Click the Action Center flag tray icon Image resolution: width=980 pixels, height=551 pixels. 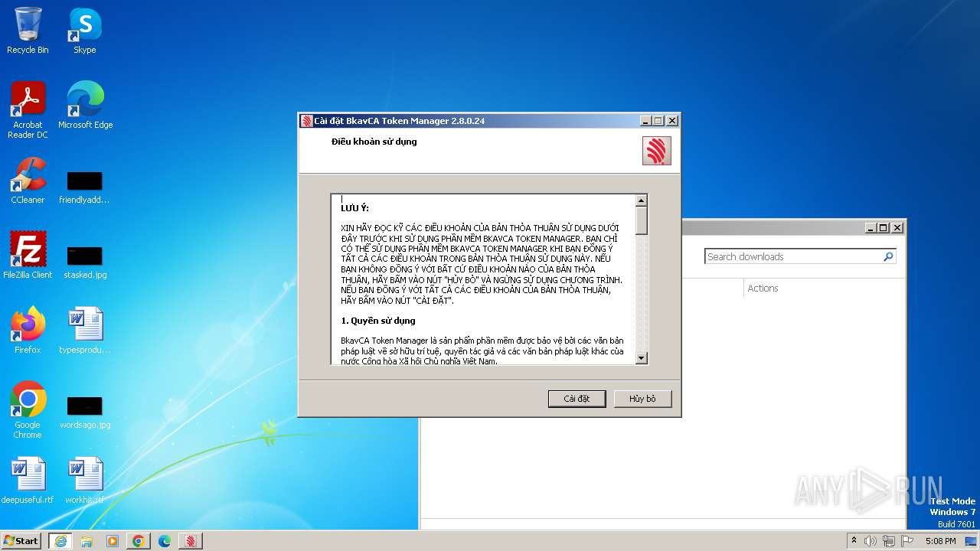[907, 541]
